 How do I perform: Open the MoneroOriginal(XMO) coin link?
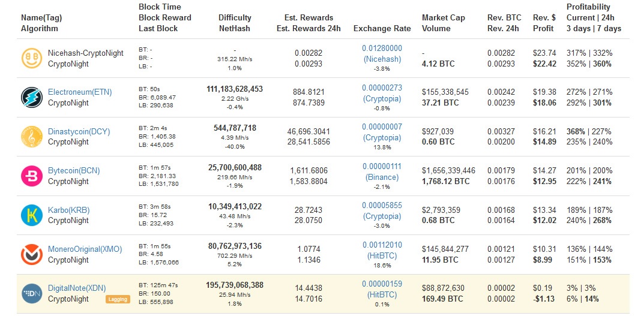tap(85, 249)
